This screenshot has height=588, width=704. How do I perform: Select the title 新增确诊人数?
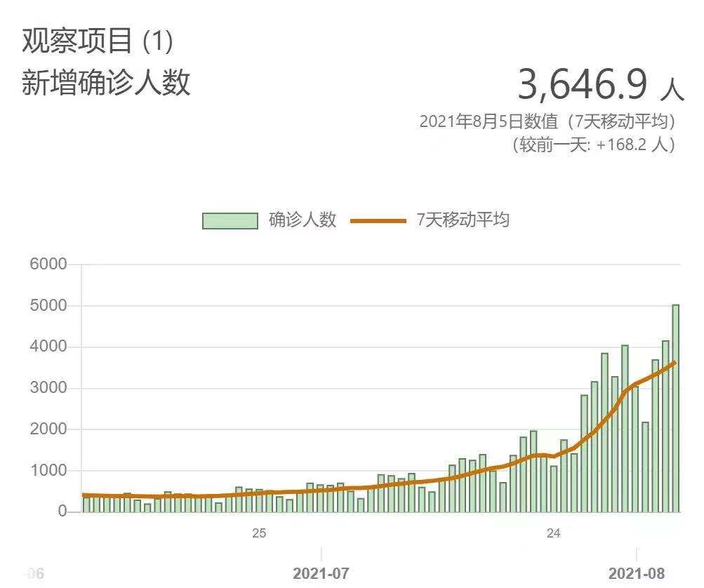click(106, 82)
